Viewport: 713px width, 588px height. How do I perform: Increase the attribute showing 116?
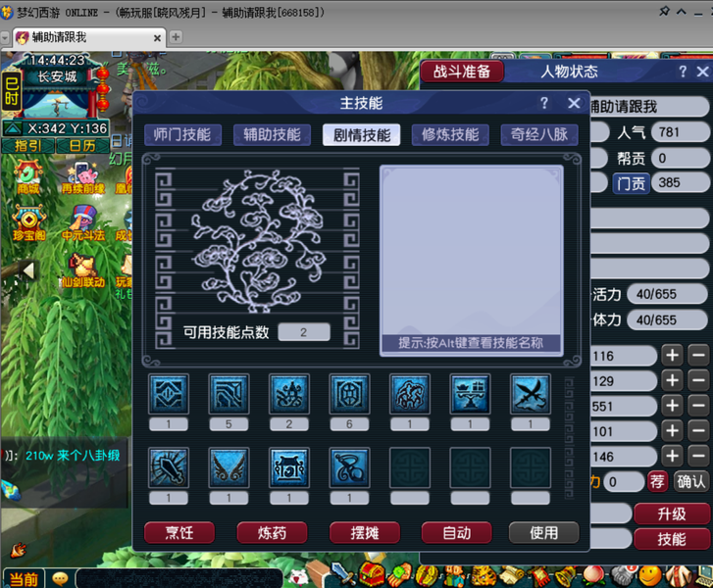point(673,356)
